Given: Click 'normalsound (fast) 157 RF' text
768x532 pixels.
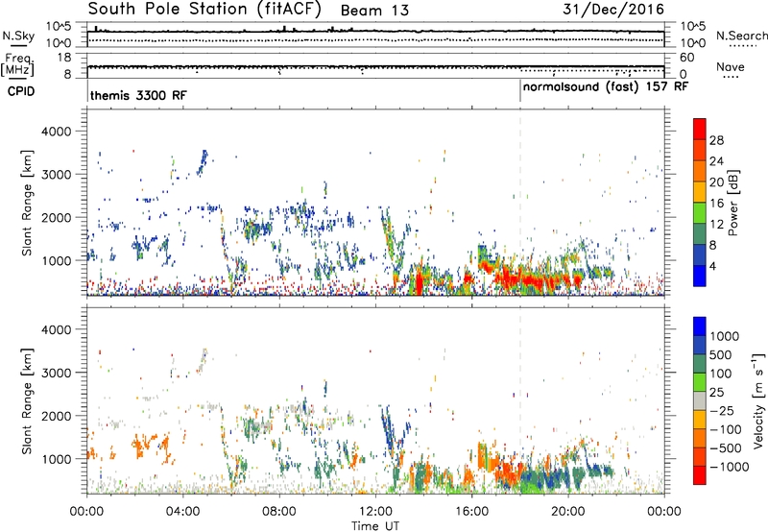Looking at the screenshot, I should point(606,86).
